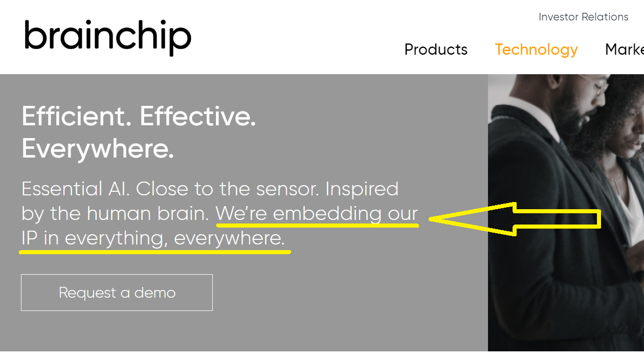Click the word Effective in the headline

tap(197, 117)
